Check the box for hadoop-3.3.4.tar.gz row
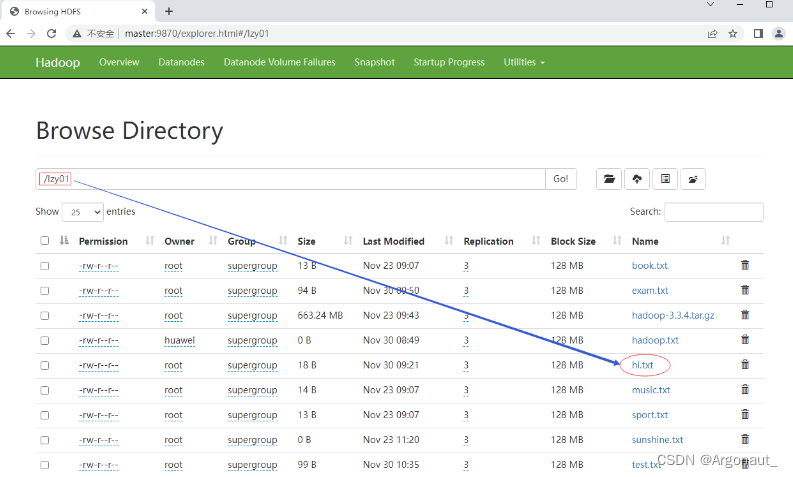Image resolution: width=793 pixels, height=477 pixels. pos(45,316)
